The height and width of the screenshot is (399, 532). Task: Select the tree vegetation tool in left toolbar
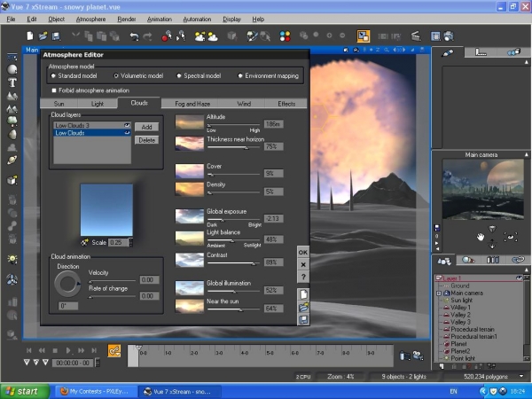(12, 121)
